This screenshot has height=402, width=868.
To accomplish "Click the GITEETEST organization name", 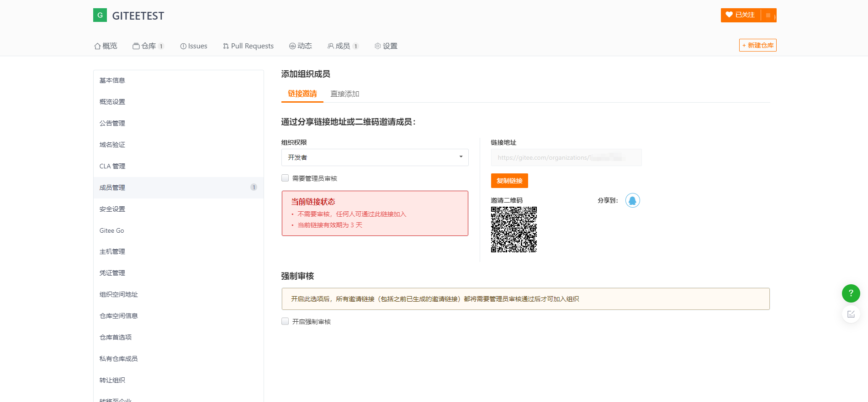I will (138, 16).
